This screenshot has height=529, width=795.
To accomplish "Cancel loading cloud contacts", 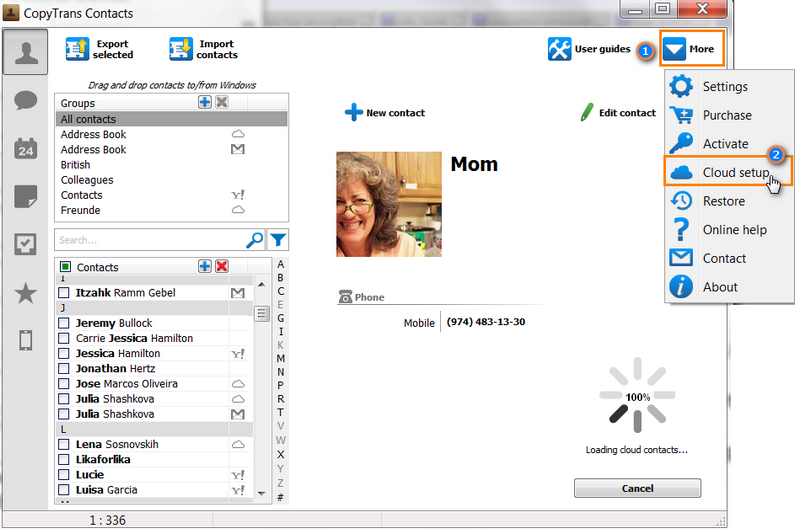I will (x=637, y=488).
